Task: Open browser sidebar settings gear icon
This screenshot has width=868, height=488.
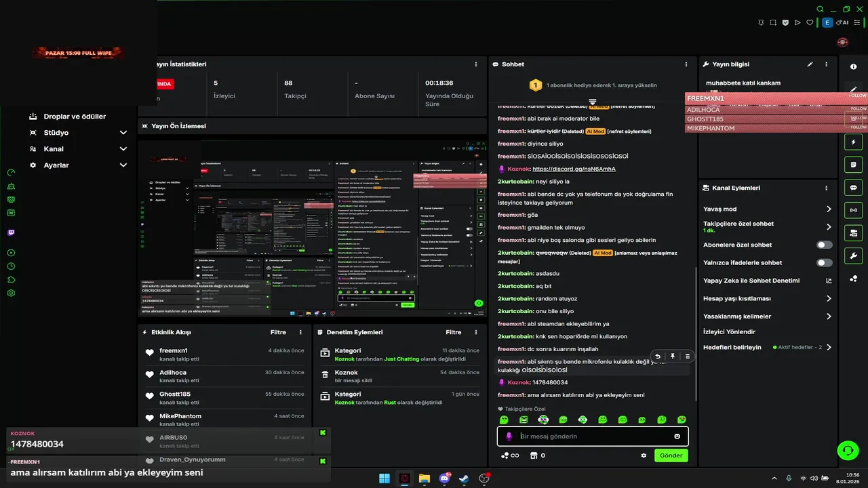Action: tap(11, 293)
